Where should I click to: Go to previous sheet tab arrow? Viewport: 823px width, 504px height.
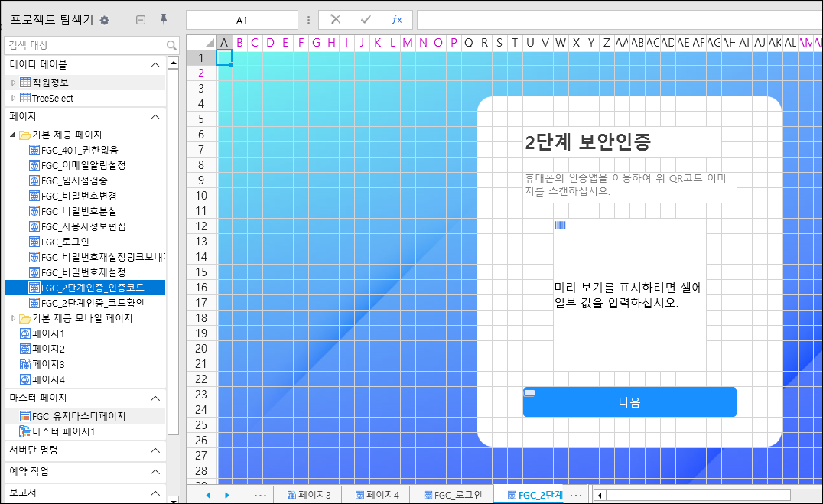click(208, 495)
